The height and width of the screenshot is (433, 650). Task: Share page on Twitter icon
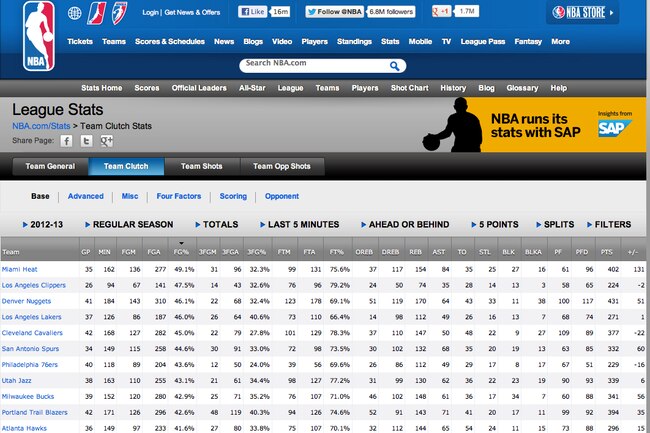coord(86,141)
